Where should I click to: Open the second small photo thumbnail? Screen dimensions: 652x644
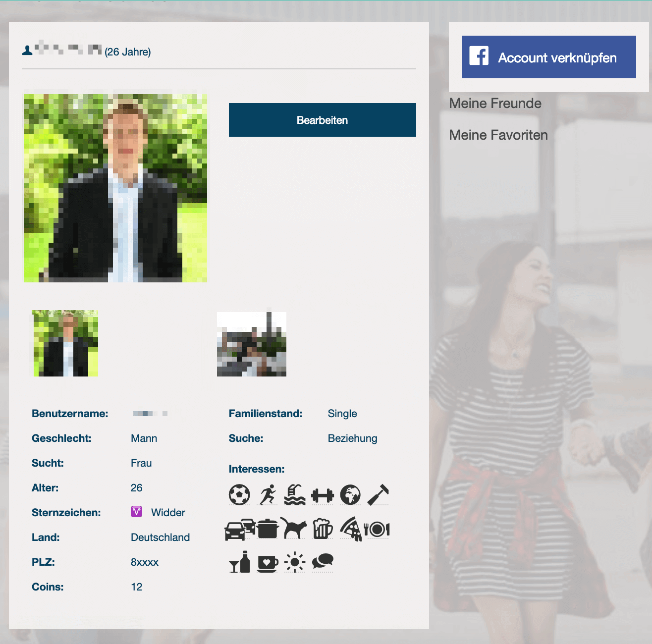252,344
